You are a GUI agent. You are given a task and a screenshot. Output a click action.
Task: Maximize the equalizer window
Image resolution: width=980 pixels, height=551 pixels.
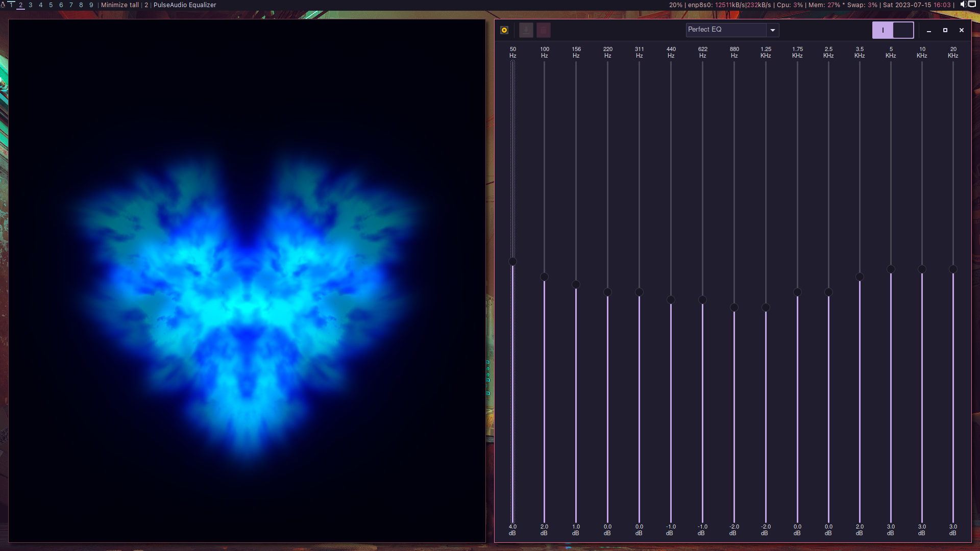[x=945, y=30]
